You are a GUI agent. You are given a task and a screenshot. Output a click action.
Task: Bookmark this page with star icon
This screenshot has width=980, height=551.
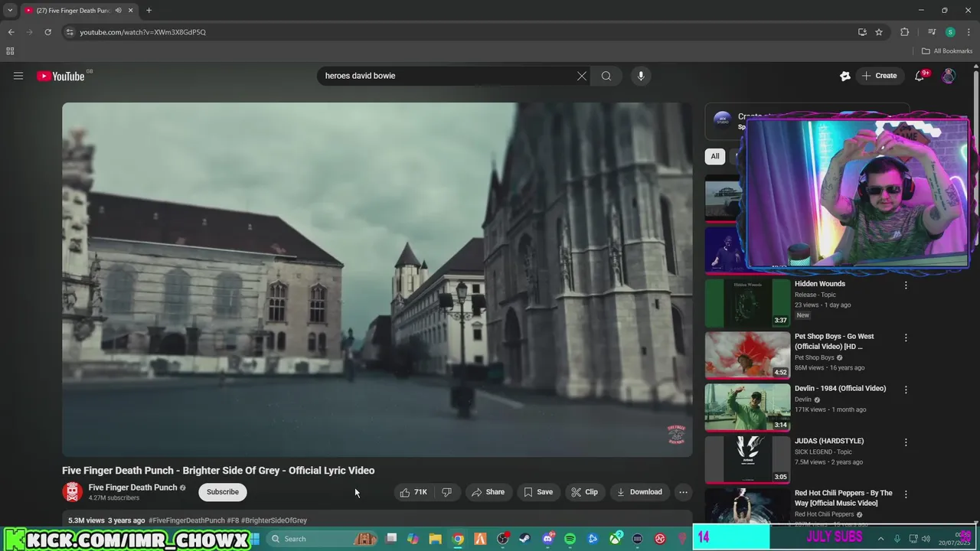pyautogui.click(x=879, y=32)
